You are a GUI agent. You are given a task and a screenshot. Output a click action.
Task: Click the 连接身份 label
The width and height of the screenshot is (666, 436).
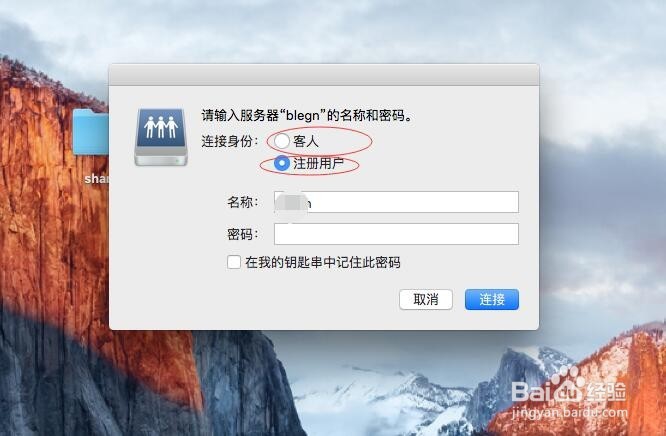click(x=230, y=142)
